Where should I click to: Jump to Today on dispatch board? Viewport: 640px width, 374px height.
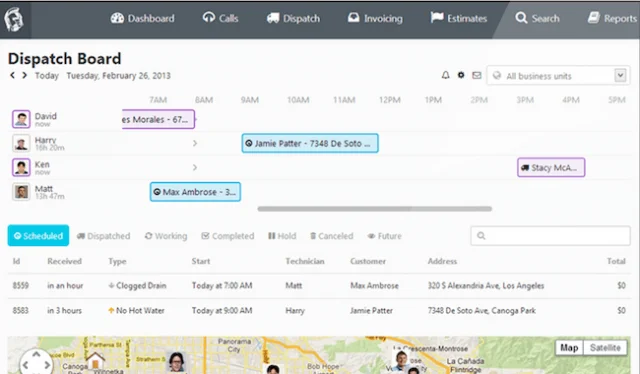pyautogui.click(x=47, y=76)
